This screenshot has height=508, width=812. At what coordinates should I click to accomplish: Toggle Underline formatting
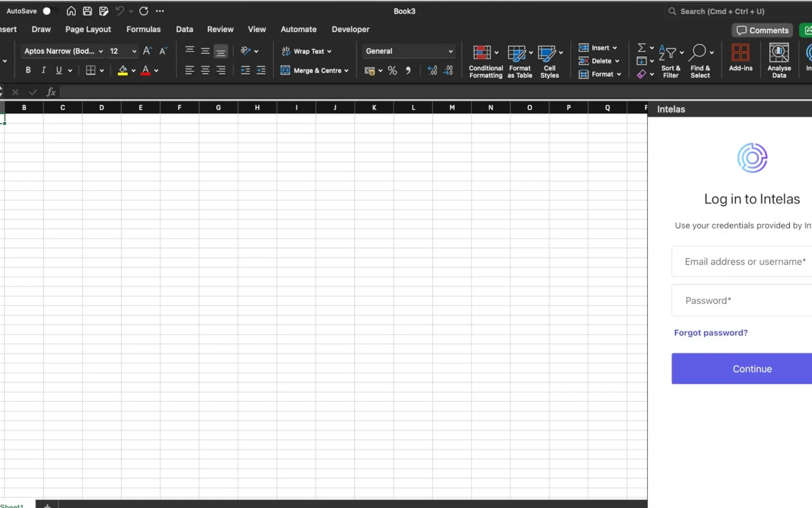tap(59, 70)
